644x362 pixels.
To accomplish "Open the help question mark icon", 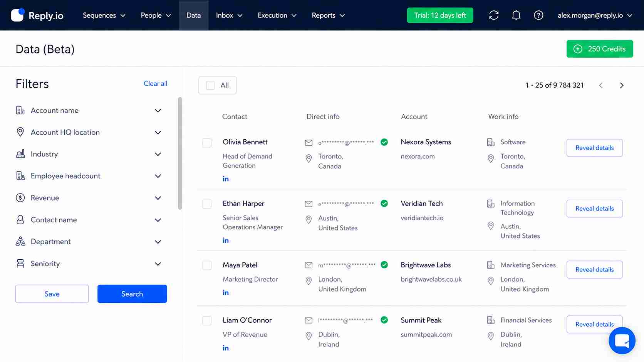I will pos(538,15).
